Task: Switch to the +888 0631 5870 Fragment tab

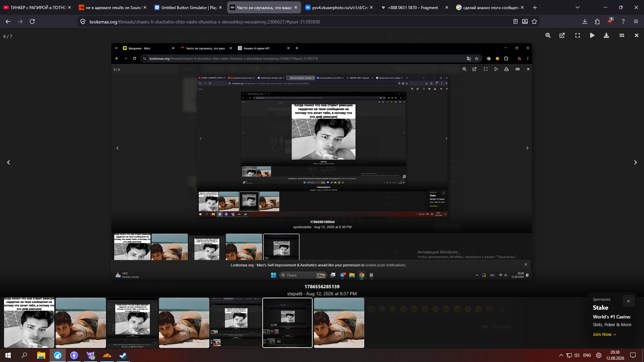Action: [415, 7]
